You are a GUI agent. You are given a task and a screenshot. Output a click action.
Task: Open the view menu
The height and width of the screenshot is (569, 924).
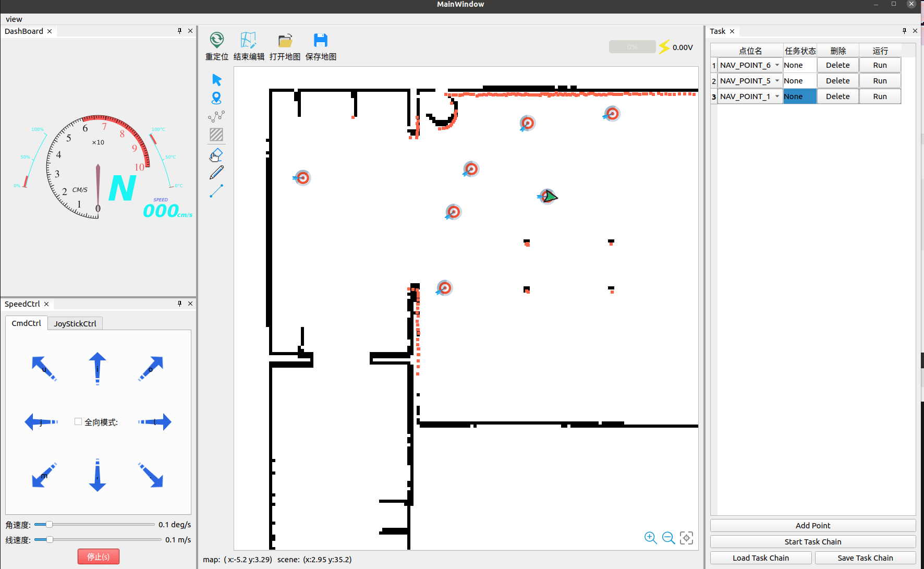(14, 19)
